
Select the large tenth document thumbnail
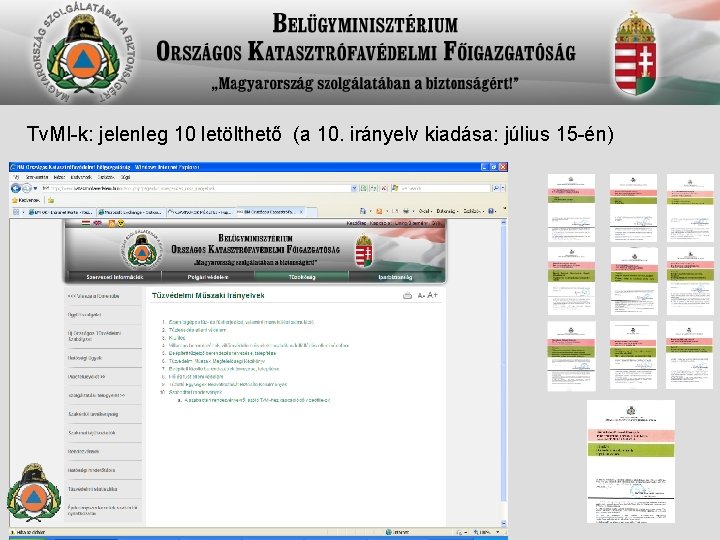tap(631, 461)
